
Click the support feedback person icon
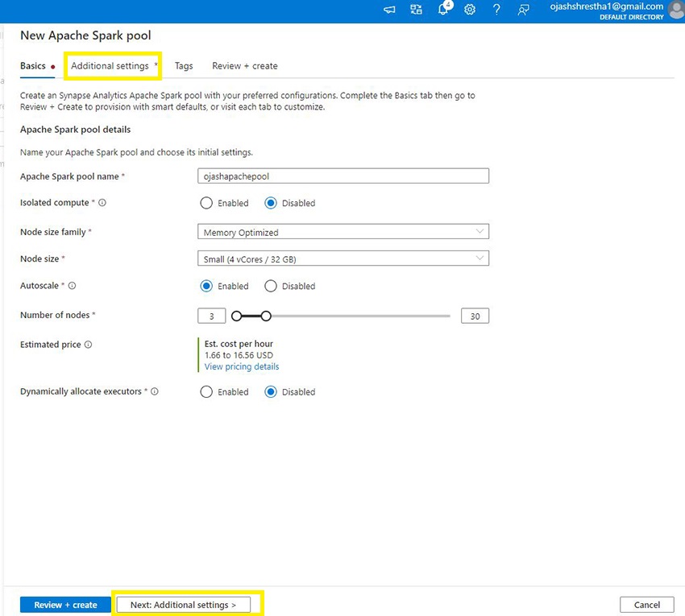click(523, 10)
